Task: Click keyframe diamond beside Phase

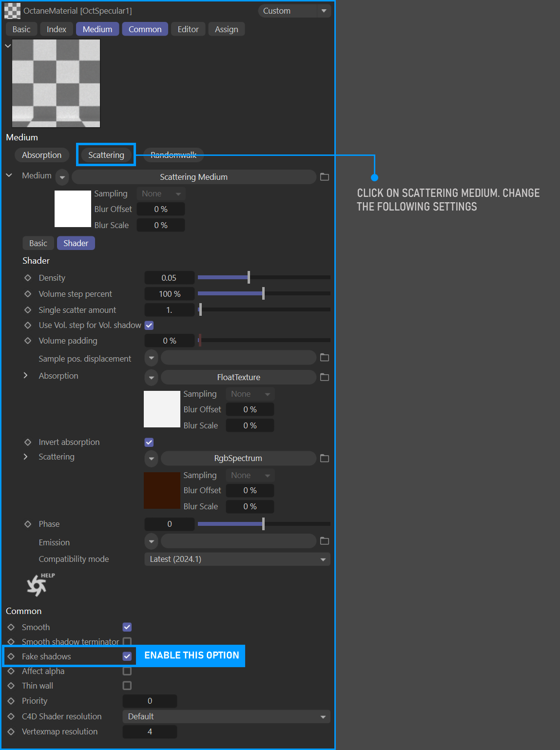Action: (x=28, y=524)
